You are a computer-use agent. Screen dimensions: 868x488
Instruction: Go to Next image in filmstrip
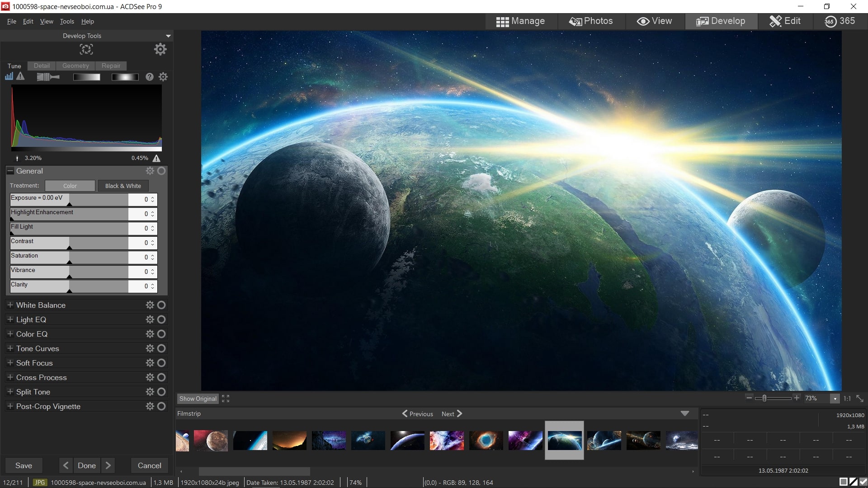[452, 414]
